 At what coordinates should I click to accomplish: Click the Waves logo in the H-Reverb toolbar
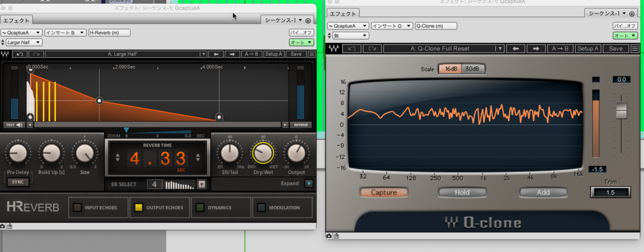[5, 54]
